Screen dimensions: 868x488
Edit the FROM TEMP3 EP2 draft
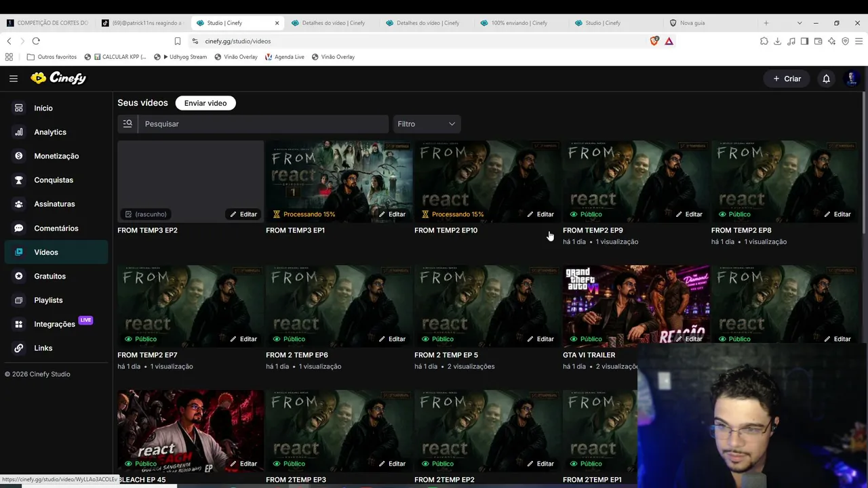click(x=243, y=214)
